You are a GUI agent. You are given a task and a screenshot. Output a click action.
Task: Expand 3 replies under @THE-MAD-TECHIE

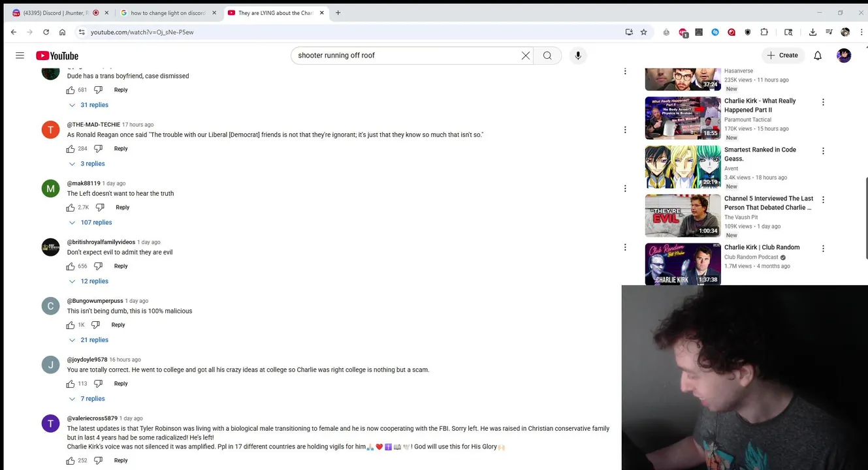tap(87, 164)
